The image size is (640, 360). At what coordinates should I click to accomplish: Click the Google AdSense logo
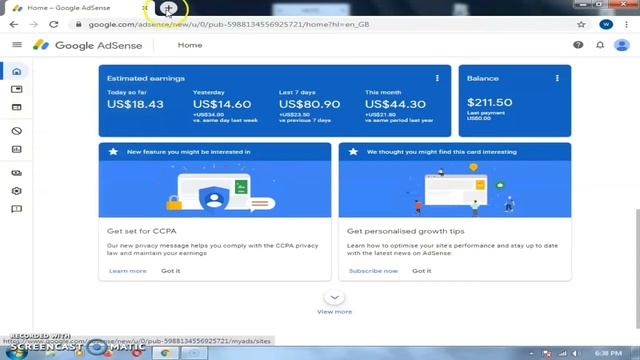click(87, 45)
